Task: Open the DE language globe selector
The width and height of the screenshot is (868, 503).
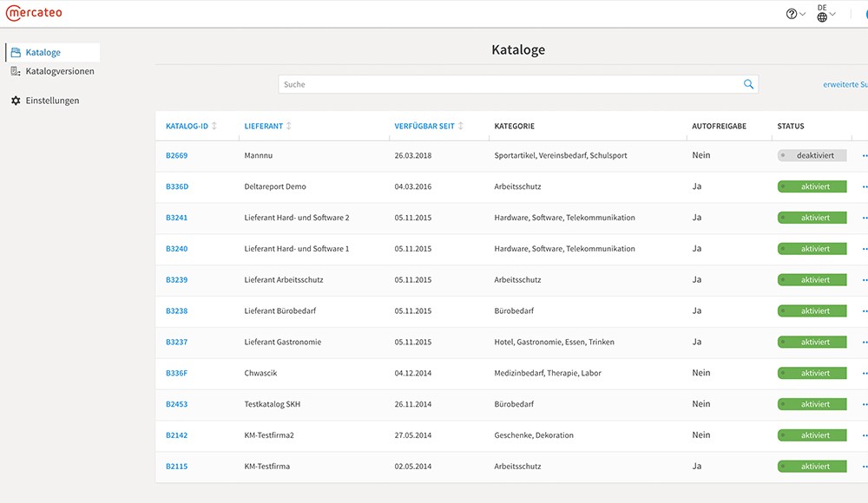Action: coord(826,13)
